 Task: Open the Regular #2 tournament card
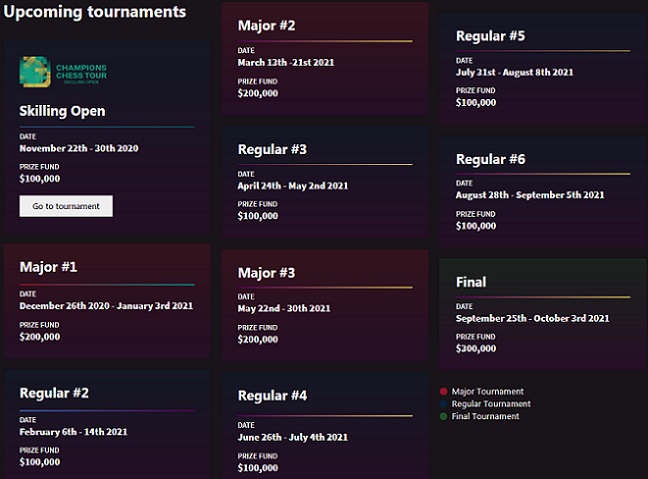pyautogui.click(x=107, y=424)
